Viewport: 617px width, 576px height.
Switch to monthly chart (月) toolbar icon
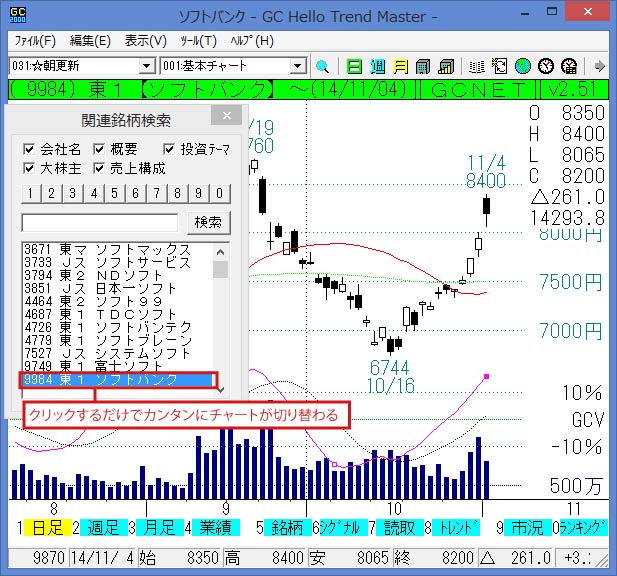[x=400, y=66]
